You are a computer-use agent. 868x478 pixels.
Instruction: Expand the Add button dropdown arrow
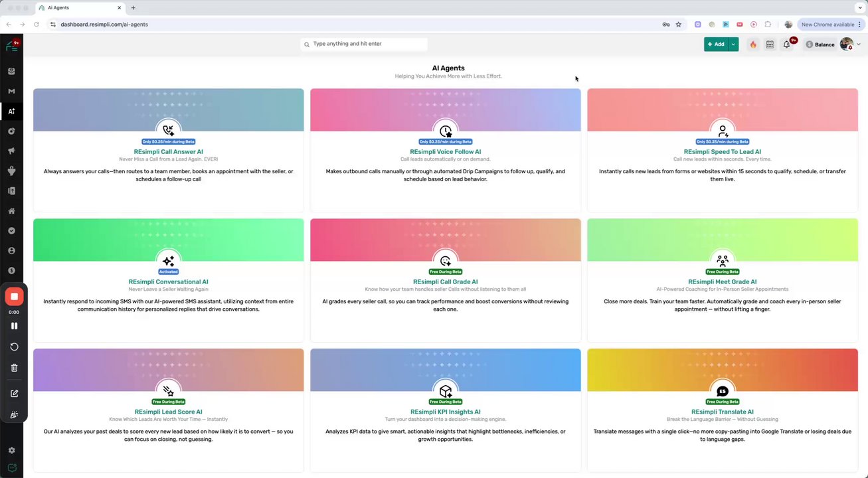[733, 44]
